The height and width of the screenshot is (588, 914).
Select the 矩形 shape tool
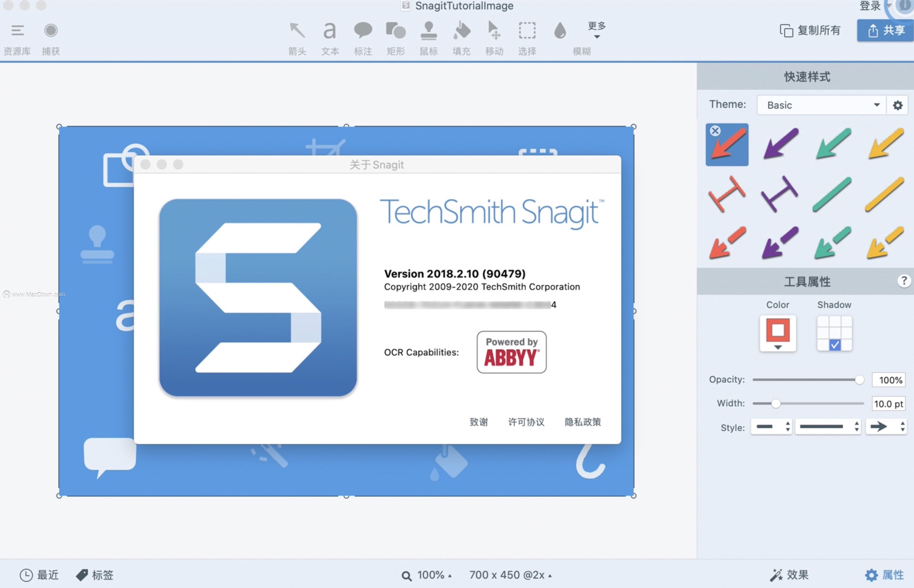pos(395,36)
